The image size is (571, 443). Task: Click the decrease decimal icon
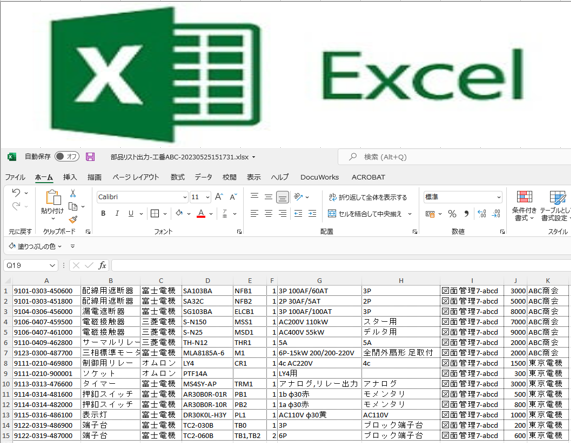(x=496, y=214)
